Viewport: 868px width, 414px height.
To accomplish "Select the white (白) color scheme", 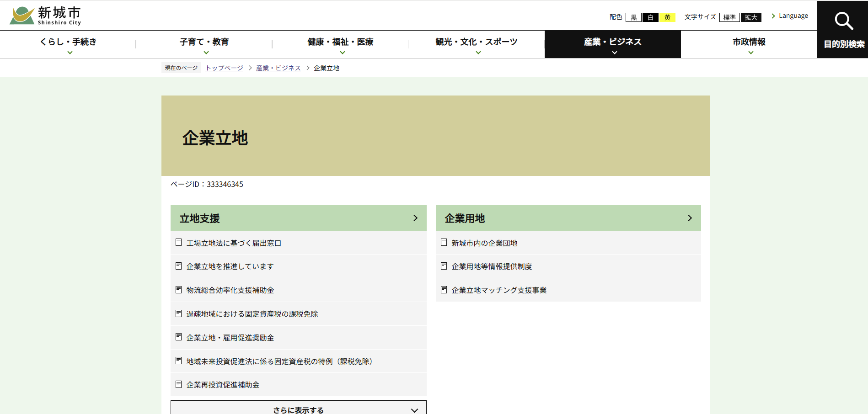I will (x=650, y=17).
